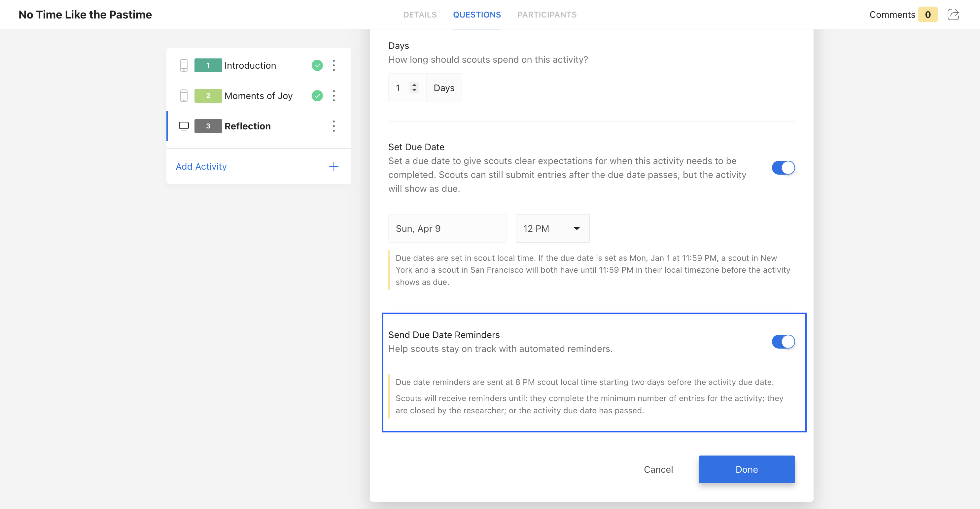Click the phone icon beside Moments of Joy
The image size is (980, 509).
coord(184,96)
